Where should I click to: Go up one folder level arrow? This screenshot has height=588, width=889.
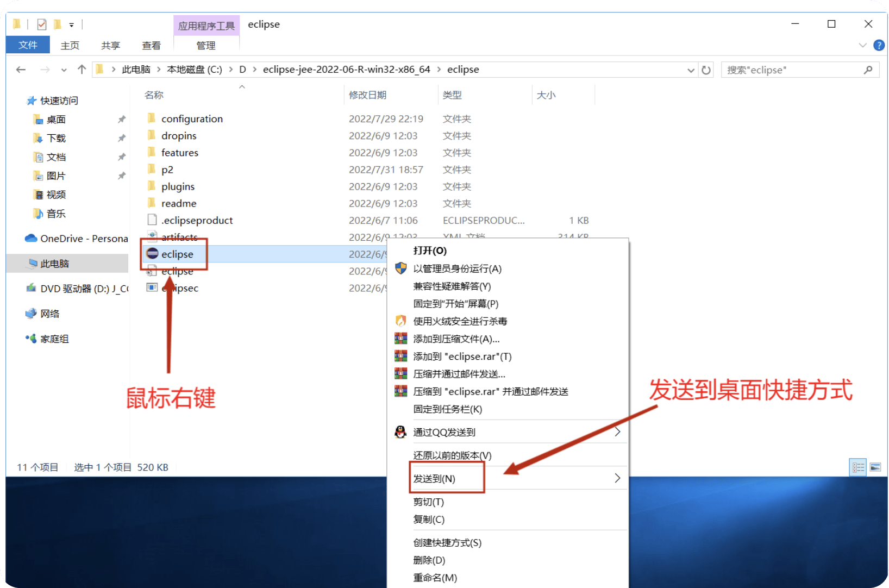tap(82, 70)
